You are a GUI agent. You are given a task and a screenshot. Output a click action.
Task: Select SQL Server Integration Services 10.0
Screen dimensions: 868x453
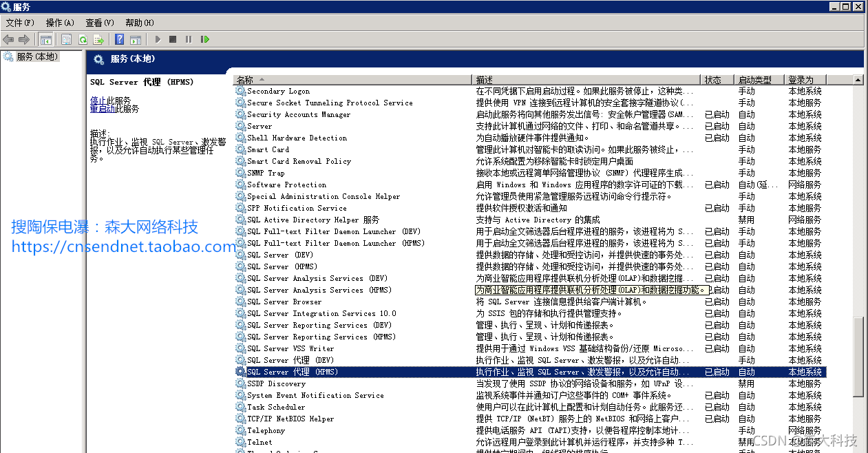tap(321, 313)
